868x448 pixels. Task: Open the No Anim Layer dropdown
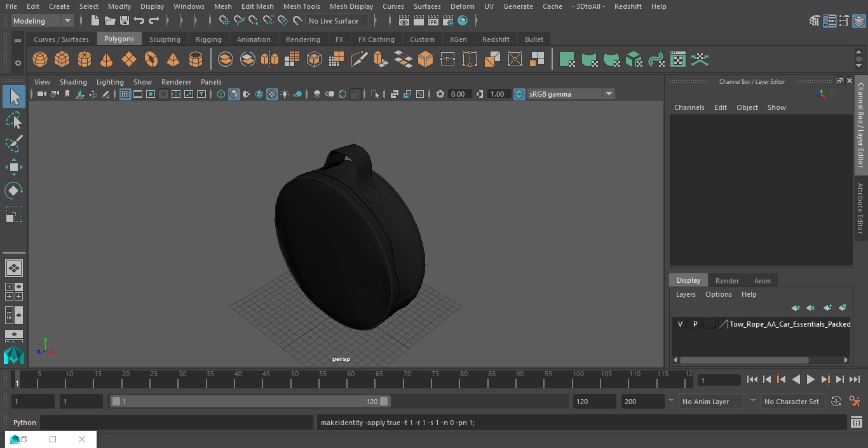(710, 402)
